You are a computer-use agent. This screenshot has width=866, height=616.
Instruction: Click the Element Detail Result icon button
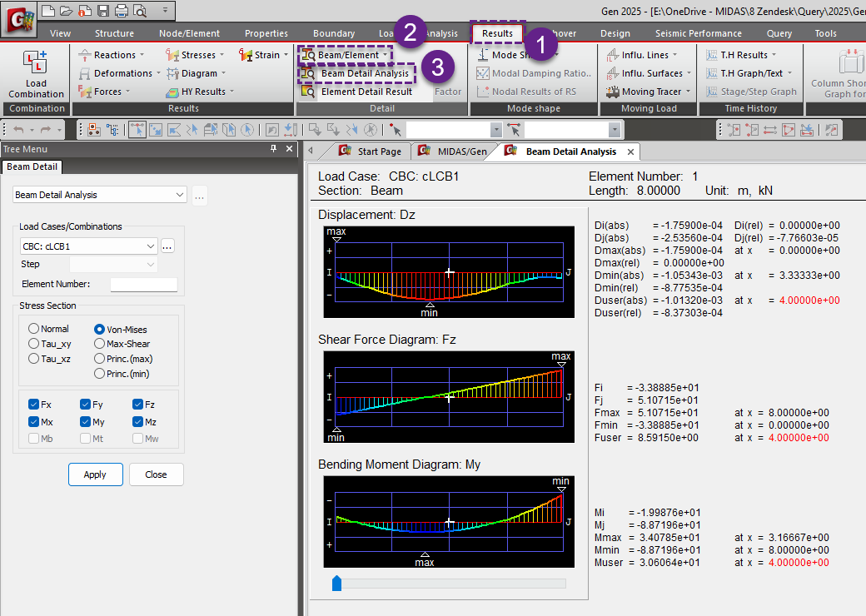tap(307, 92)
